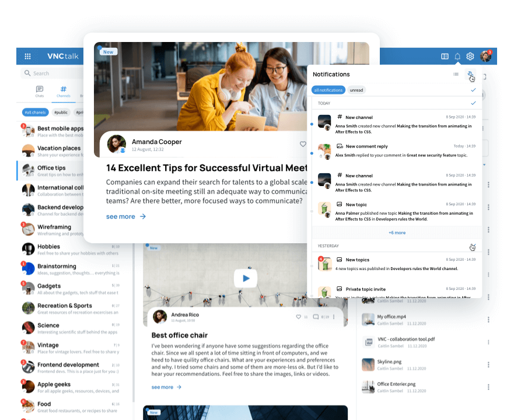Like the Best office chair post

298,317
